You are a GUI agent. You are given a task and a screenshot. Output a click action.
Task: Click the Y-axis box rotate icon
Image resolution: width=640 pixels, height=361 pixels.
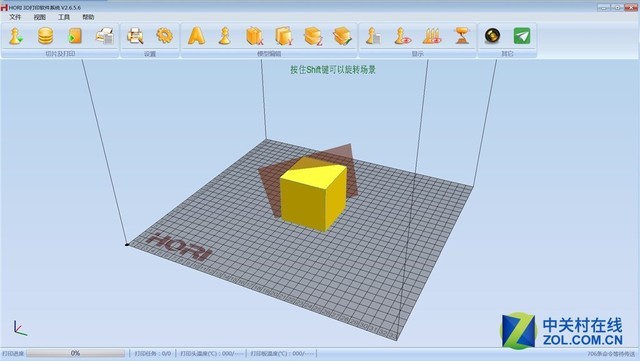284,36
